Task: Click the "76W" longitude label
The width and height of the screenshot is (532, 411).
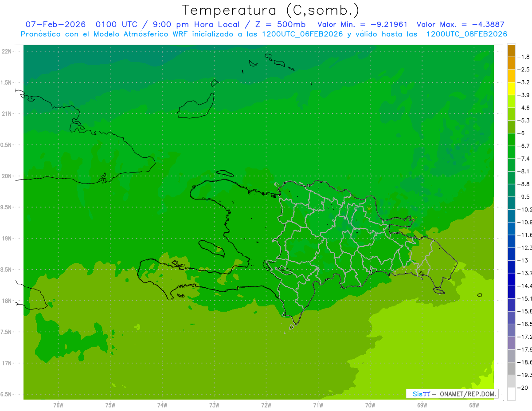Action: [58, 405]
